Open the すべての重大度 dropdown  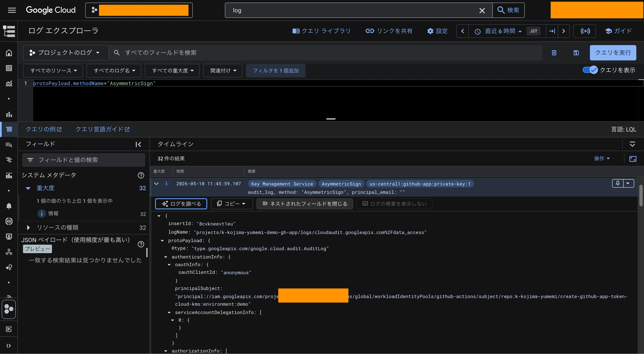pyautogui.click(x=172, y=71)
